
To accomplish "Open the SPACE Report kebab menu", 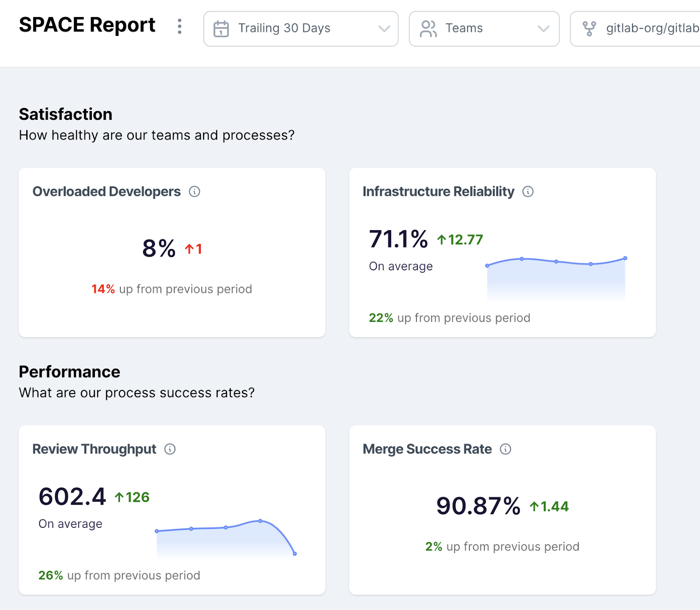I will (179, 27).
